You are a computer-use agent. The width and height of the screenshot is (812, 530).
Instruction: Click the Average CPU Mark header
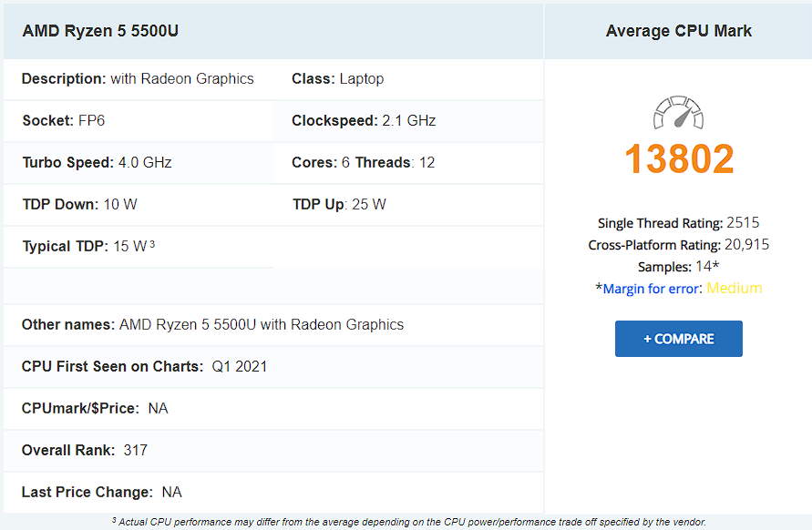(x=678, y=31)
